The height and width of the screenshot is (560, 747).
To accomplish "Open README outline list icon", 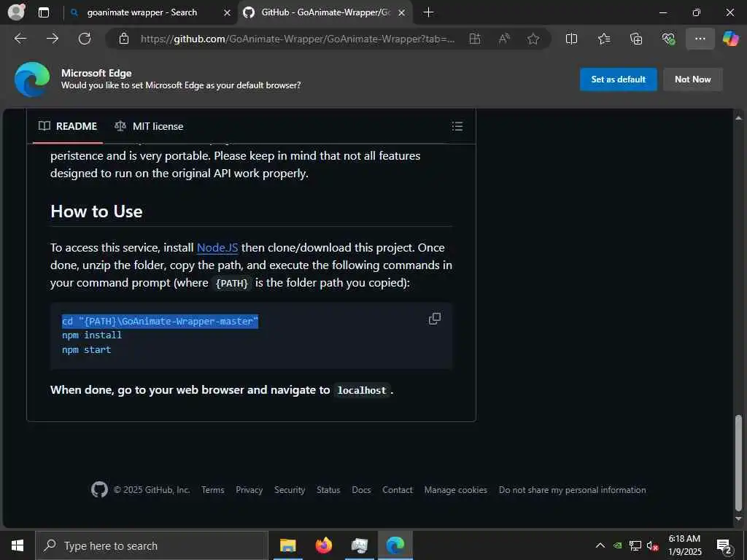I will coord(457,126).
